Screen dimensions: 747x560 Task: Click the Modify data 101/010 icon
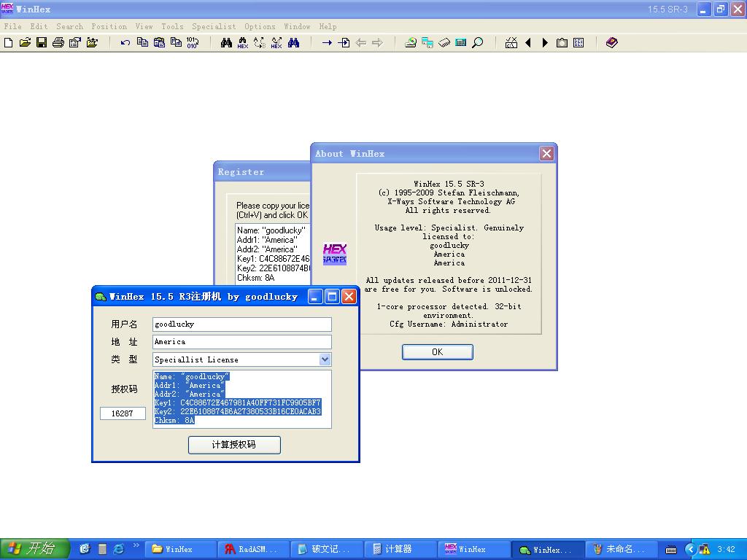pyautogui.click(x=193, y=43)
